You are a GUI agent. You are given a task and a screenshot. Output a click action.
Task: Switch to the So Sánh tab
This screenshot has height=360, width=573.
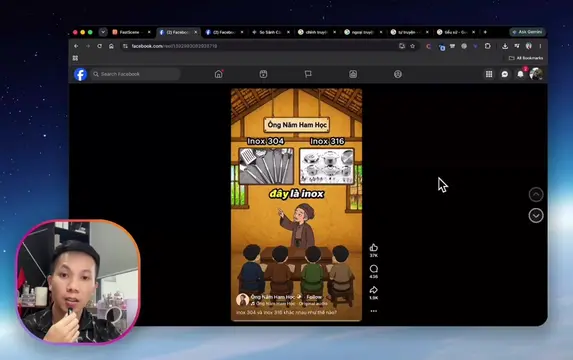tap(270, 32)
